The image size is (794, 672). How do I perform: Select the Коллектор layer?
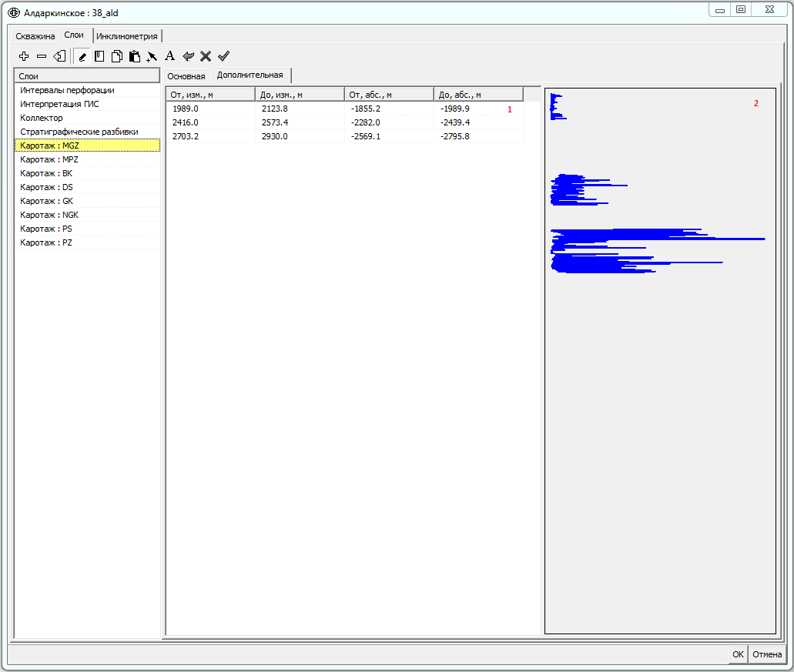(87, 118)
